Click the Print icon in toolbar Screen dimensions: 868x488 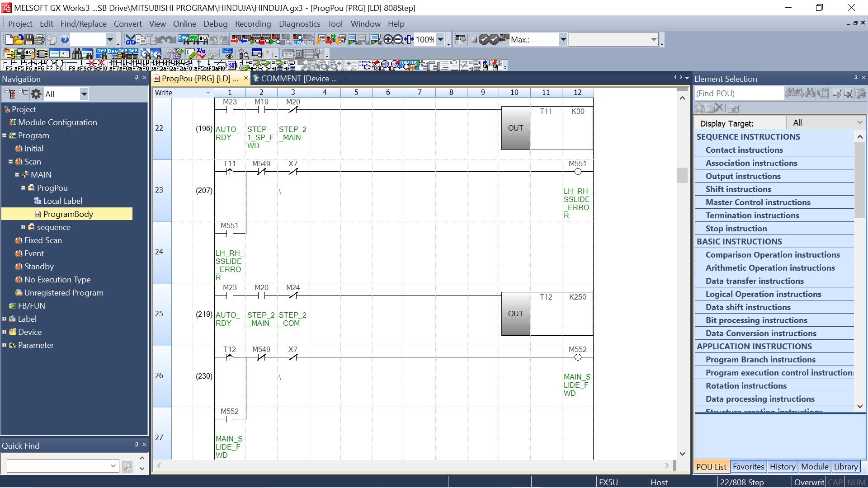point(39,40)
